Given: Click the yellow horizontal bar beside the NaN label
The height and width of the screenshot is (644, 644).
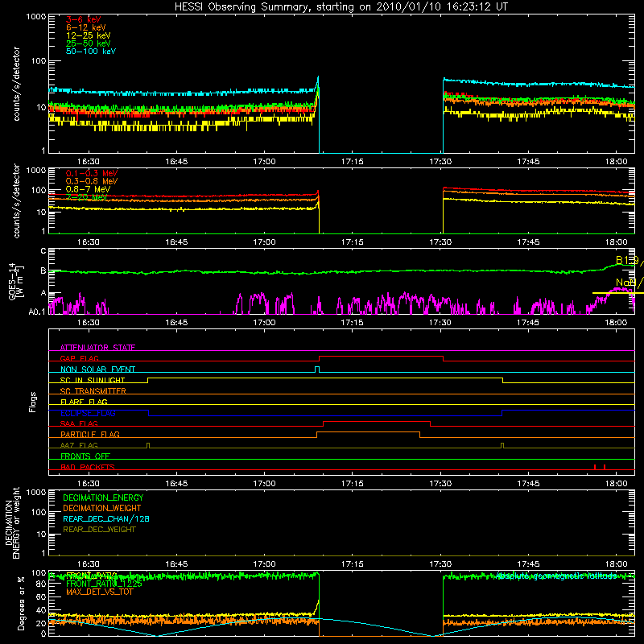Looking at the screenshot, I should (617, 293).
